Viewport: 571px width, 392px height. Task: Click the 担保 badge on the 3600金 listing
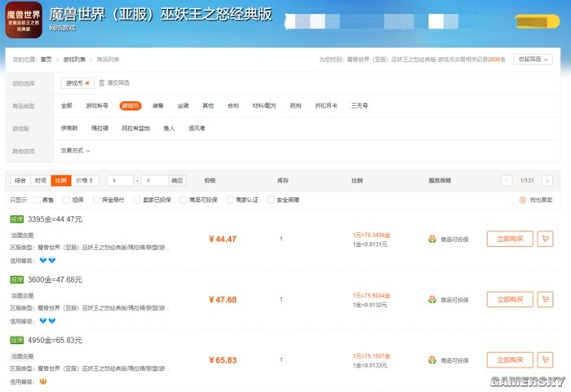17,280
